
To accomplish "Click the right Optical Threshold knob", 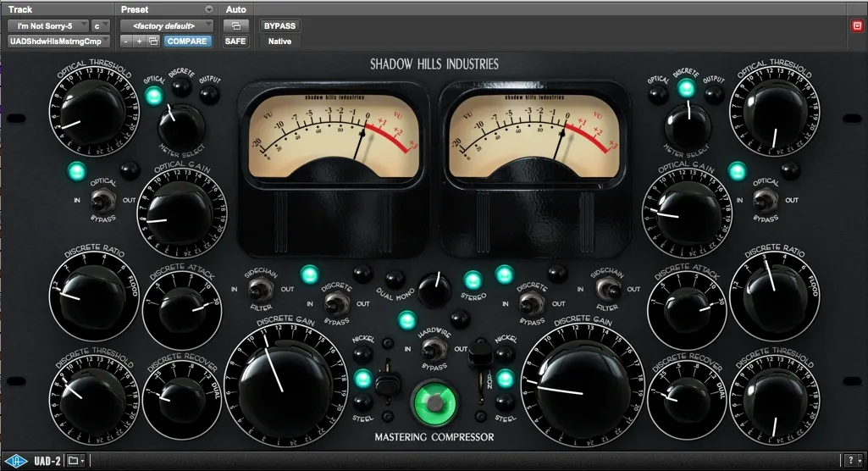I will click(775, 112).
